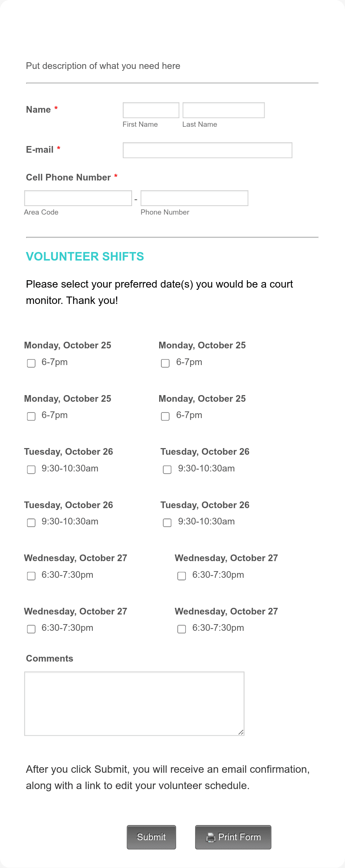
Task: Tick top-right Monday October 25 6-7pm checkbox
Action: pyautogui.click(x=165, y=363)
